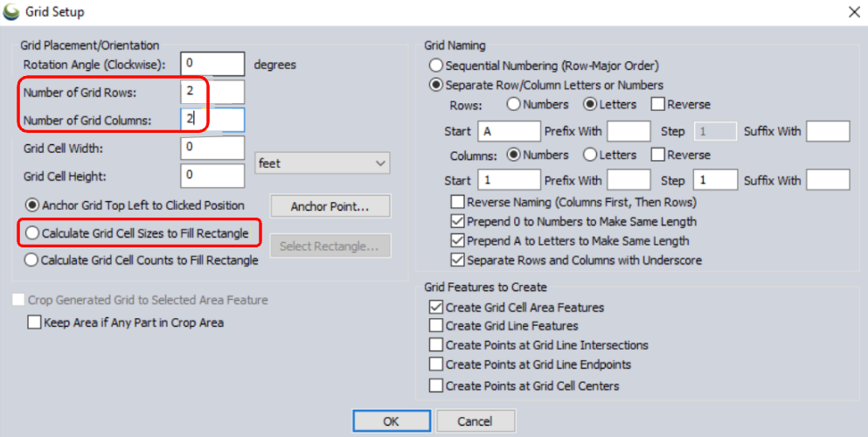Click the Cancel button

tap(476, 421)
